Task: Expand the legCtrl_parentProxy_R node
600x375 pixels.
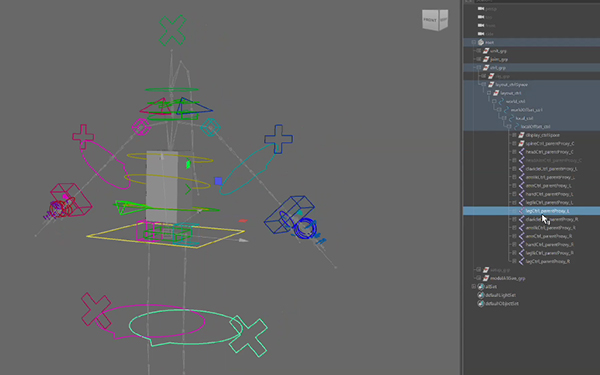Action: [x=514, y=261]
